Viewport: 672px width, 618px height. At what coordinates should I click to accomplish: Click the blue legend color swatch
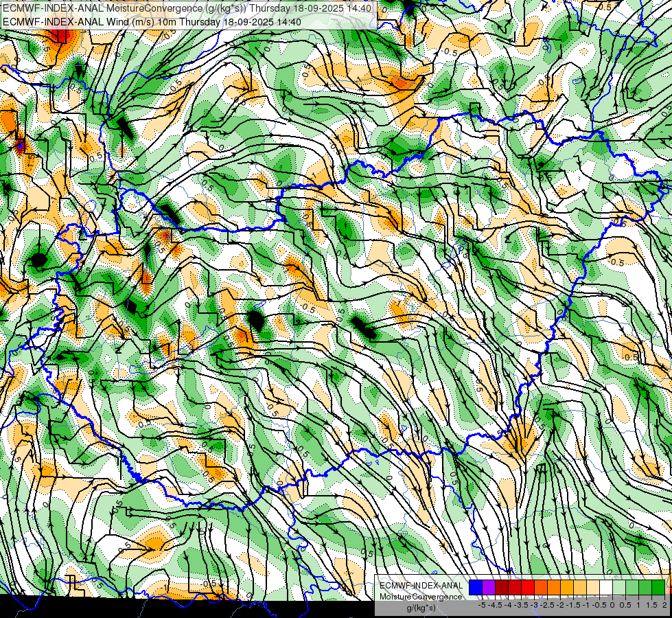pyautogui.click(x=476, y=587)
